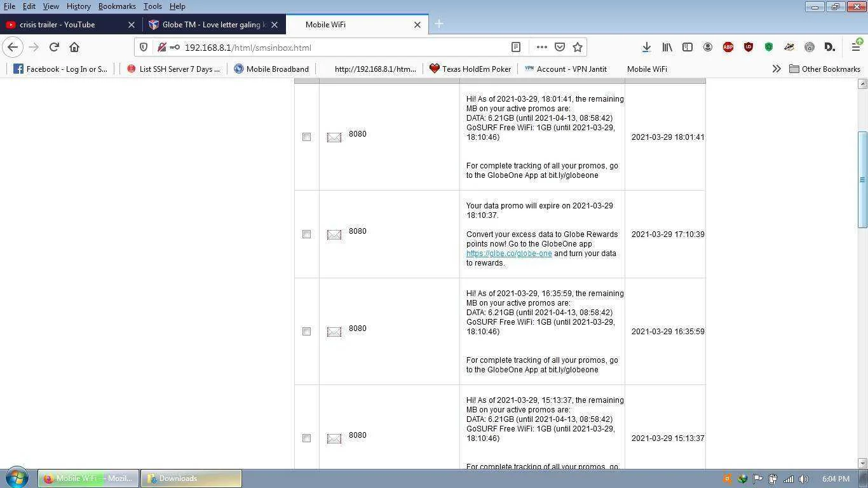This screenshot has width=868, height=488.
Task: Open the message envelope at 15:13:37
Action: tap(334, 438)
